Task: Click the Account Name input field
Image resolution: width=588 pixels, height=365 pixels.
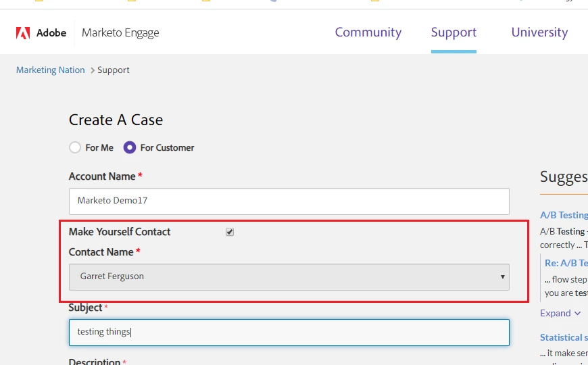Action: pyautogui.click(x=289, y=201)
